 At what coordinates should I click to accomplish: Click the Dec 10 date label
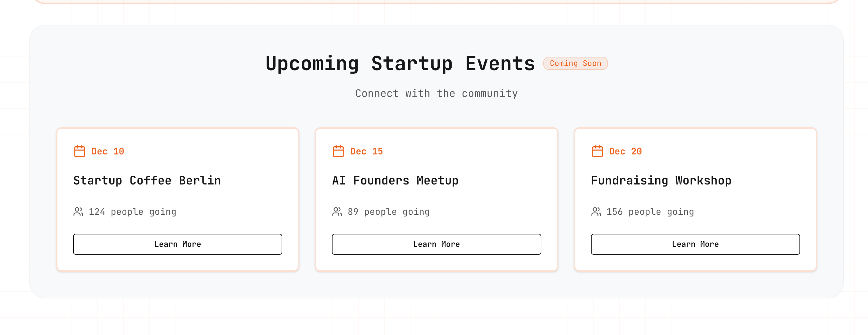pos(107,151)
